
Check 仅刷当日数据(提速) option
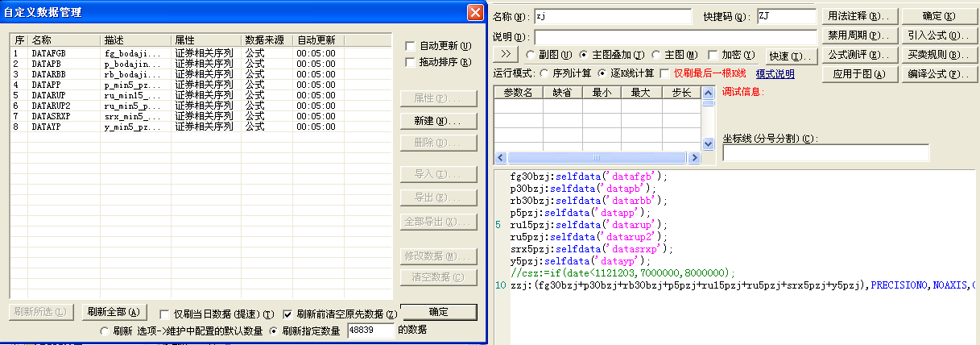[164, 314]
